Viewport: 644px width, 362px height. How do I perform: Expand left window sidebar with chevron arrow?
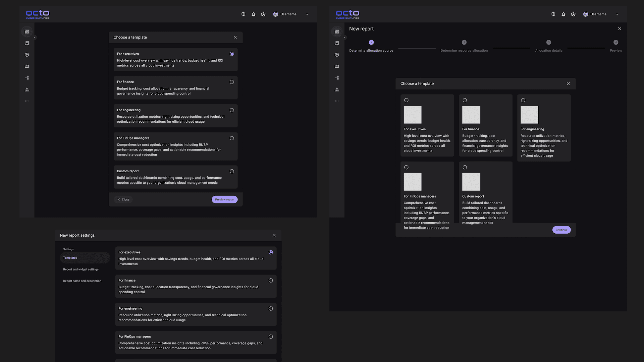tap(35, 38)
